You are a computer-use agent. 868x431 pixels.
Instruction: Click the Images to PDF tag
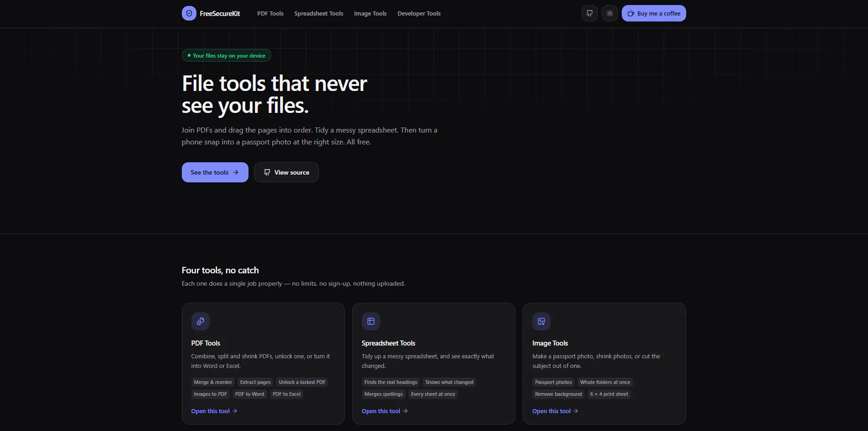click(x=210, y=394)
